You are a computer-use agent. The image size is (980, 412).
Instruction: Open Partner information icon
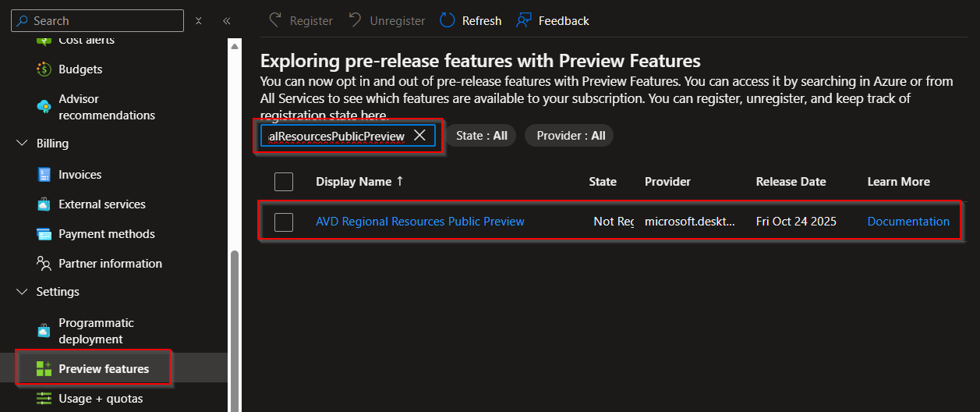pyautogui.click(x=44, y=264)
